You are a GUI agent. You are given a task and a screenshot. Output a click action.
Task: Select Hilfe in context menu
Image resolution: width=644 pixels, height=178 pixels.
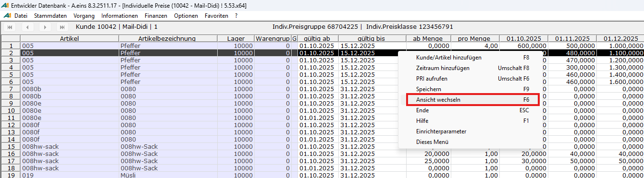(x=472, y=121)
